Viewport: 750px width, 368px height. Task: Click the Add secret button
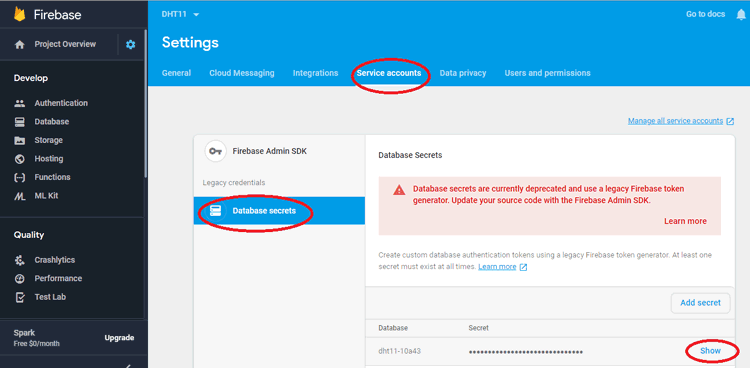point(701,303)
